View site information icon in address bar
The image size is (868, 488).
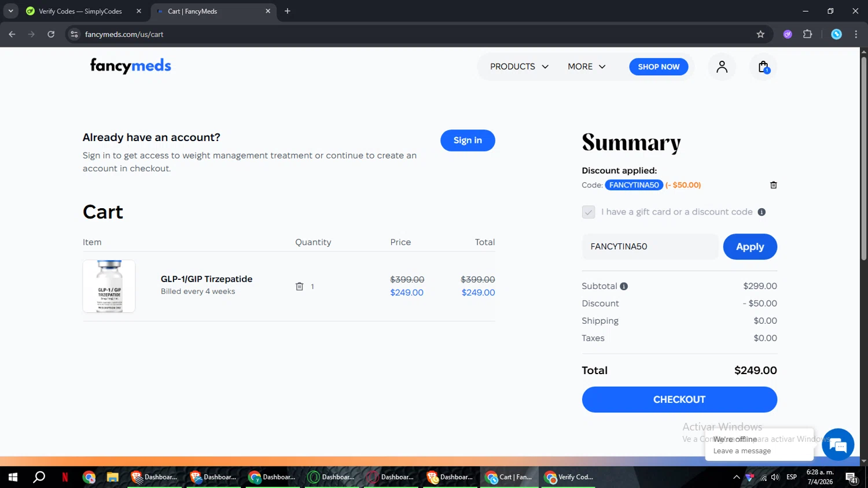pos(74,34)
